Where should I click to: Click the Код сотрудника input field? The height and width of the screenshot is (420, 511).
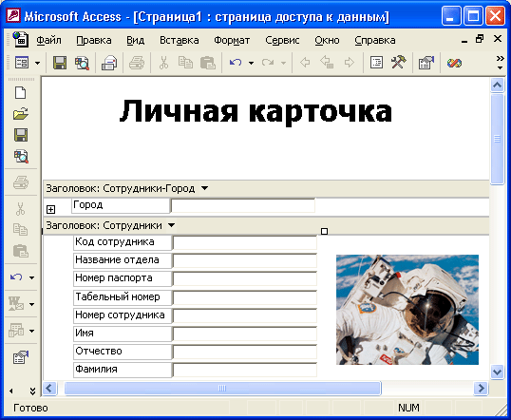(x=245, y=242)
